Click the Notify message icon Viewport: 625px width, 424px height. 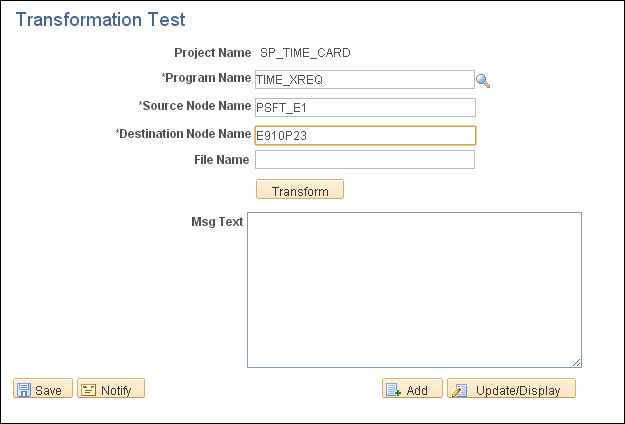click(x=88, y=390)
